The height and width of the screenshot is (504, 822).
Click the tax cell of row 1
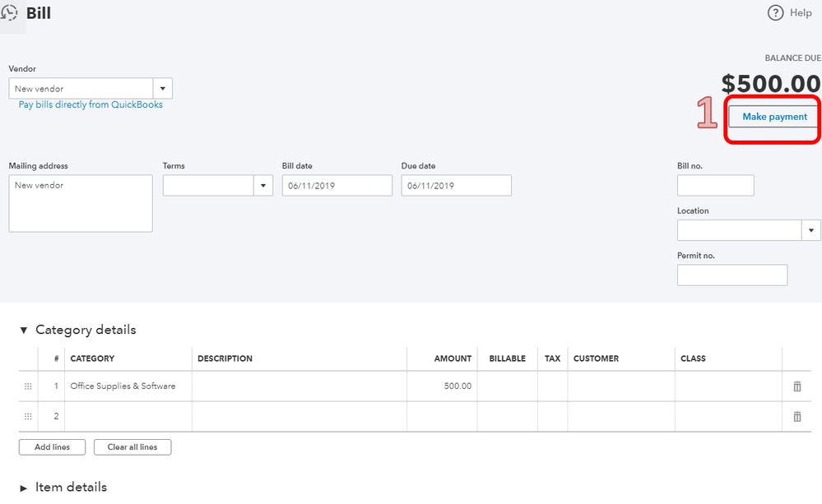pyautogui.click(x=553, y=386)
